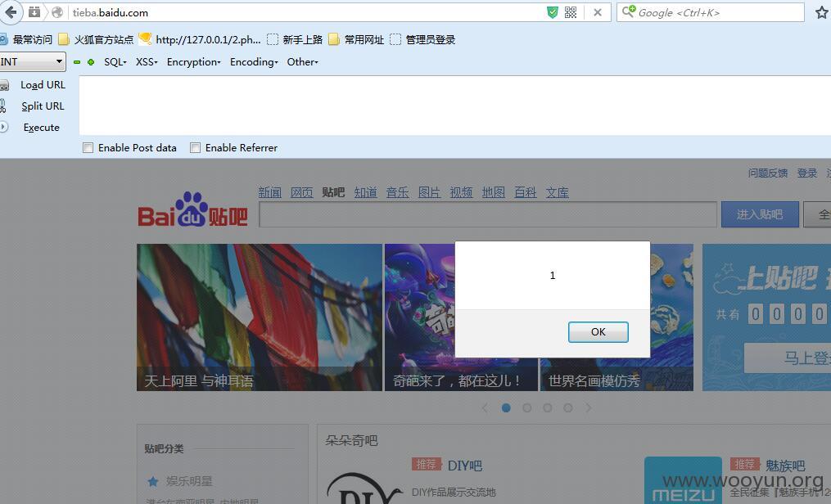
Task: Click the browser back arrow button
Action: pyautogui.click(x=10, y=11)
